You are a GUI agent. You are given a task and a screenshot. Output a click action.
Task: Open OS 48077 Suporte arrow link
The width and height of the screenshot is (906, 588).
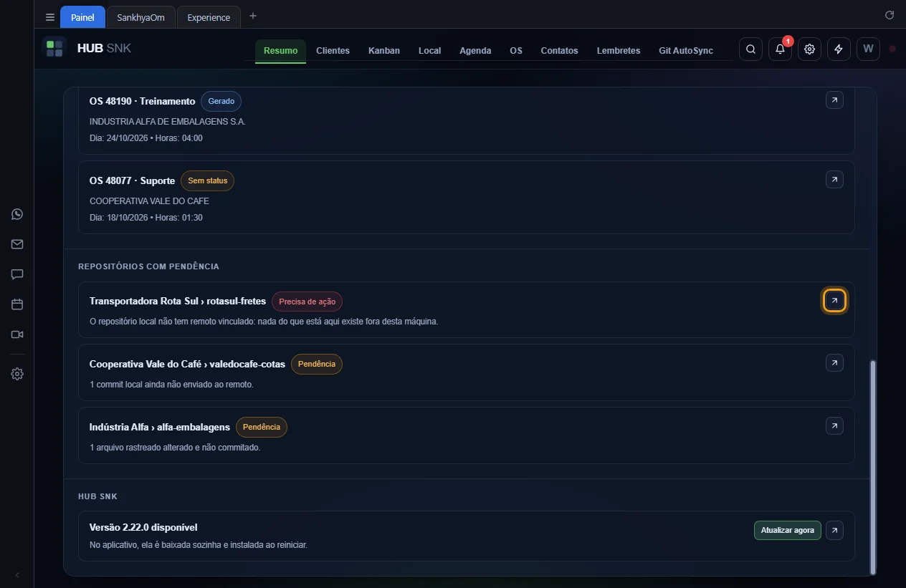(834, 179)
